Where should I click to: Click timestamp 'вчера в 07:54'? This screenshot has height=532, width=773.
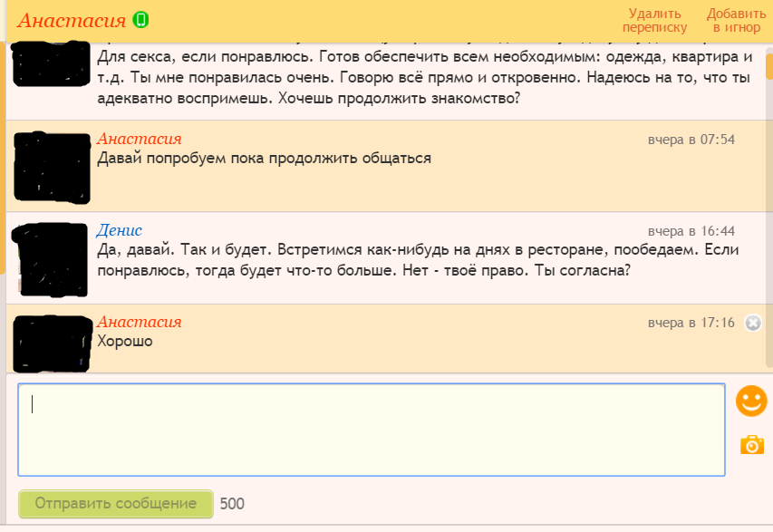coord(691,140)
